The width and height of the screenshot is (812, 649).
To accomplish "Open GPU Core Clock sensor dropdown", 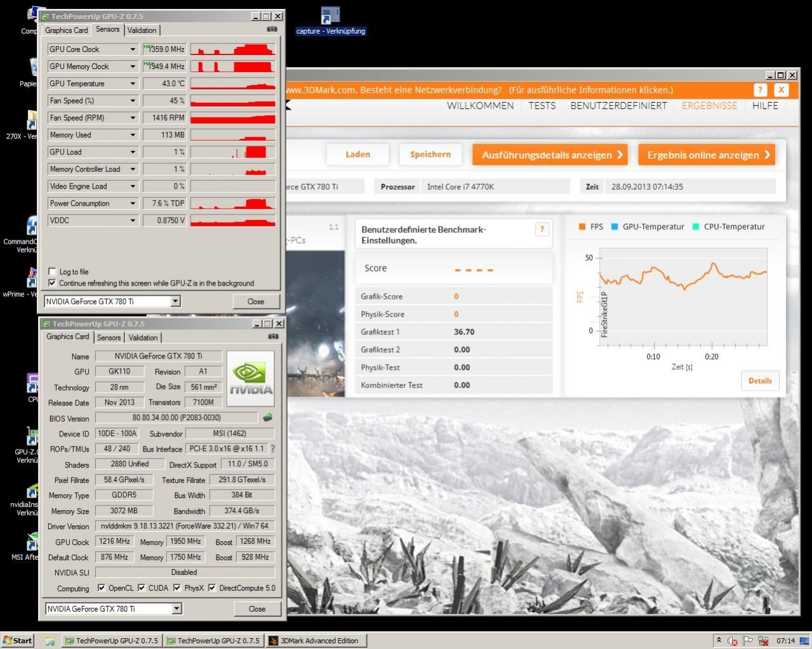I will coord(133,49).
